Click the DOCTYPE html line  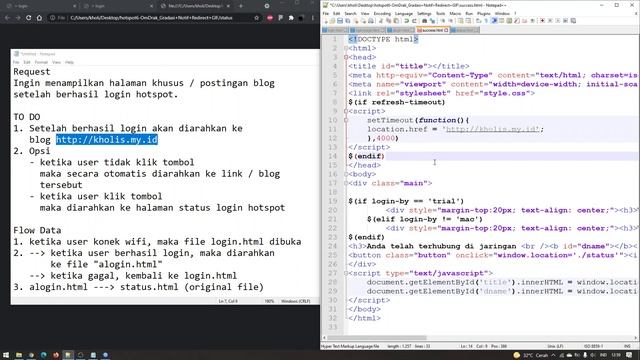click(x=383, y=39)
